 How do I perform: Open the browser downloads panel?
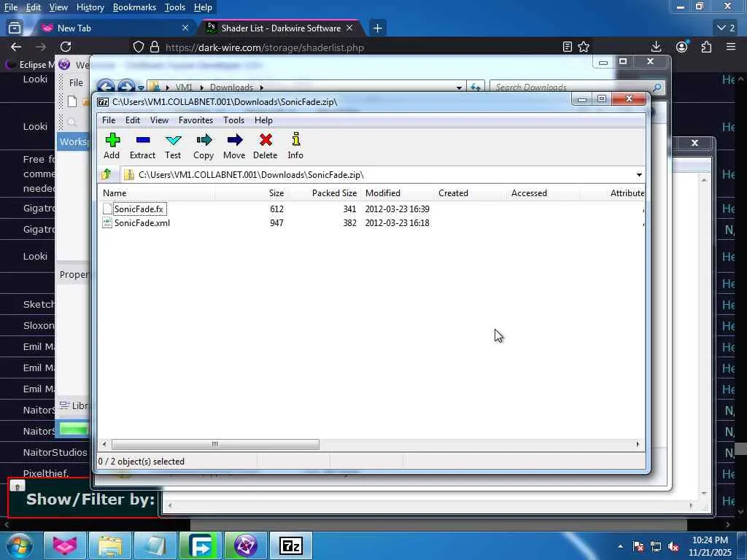pyautogui.click(x=656, y=47)
